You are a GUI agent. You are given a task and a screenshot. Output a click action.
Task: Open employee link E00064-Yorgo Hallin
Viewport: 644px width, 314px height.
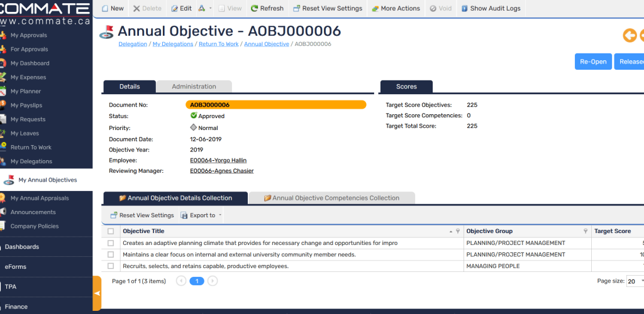tap(218, 160)
